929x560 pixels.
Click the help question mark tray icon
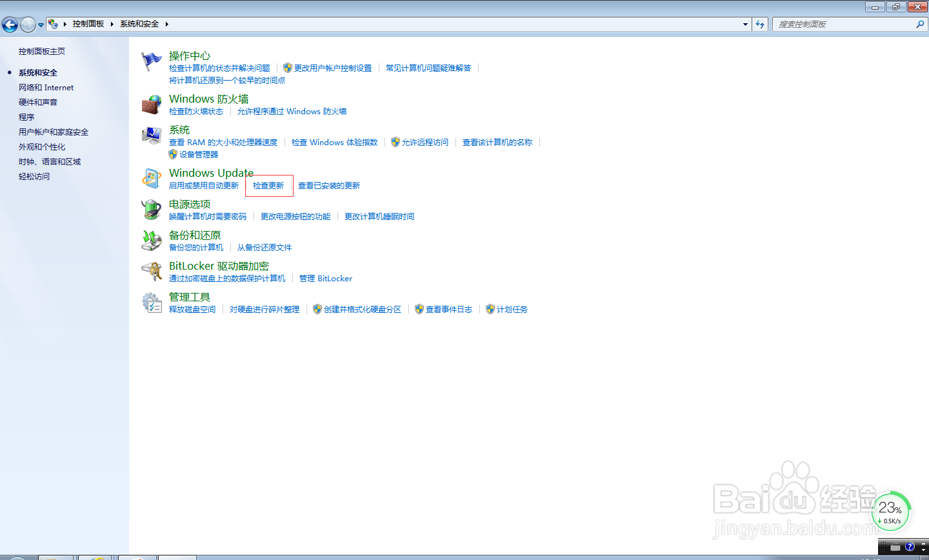(910, 547)
